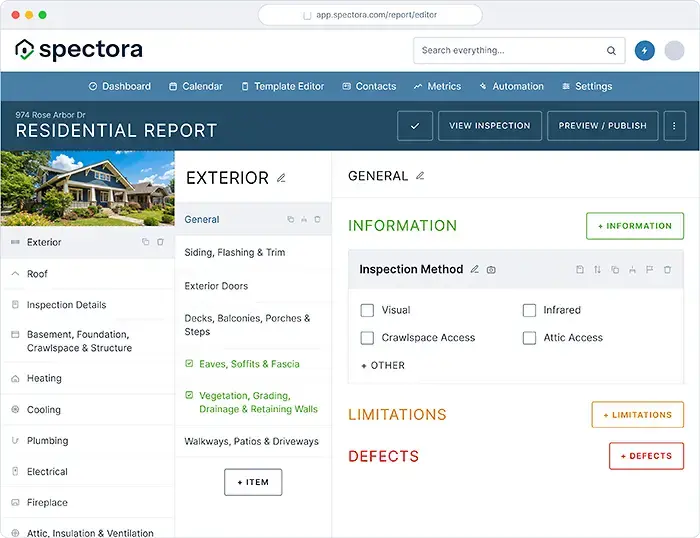Select the General item in Exterior
Image resolution: width=700 pixels, height=538 pixels.
(x=253, y=219)
